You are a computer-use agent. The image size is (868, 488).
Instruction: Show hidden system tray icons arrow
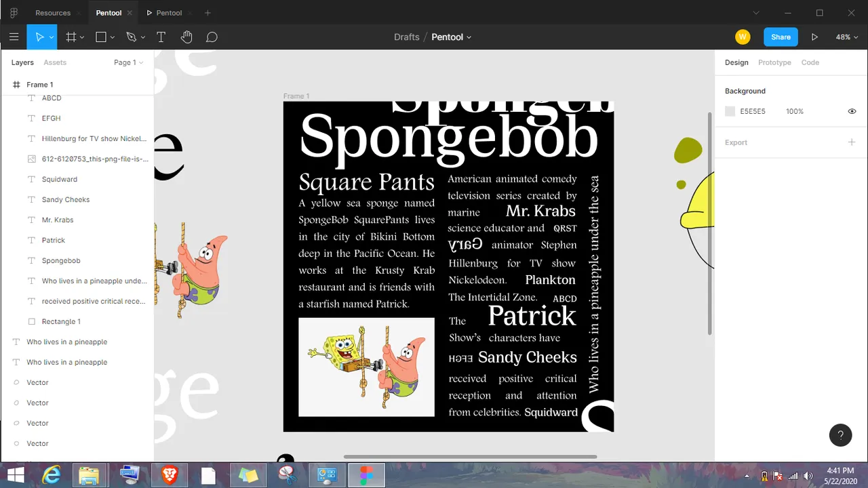point(747,476)
